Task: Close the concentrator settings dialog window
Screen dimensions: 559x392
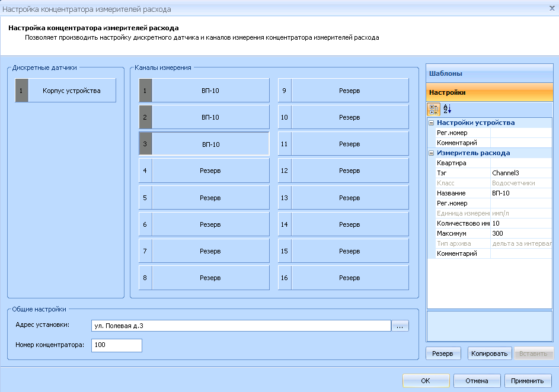Action: click(552, 9)
